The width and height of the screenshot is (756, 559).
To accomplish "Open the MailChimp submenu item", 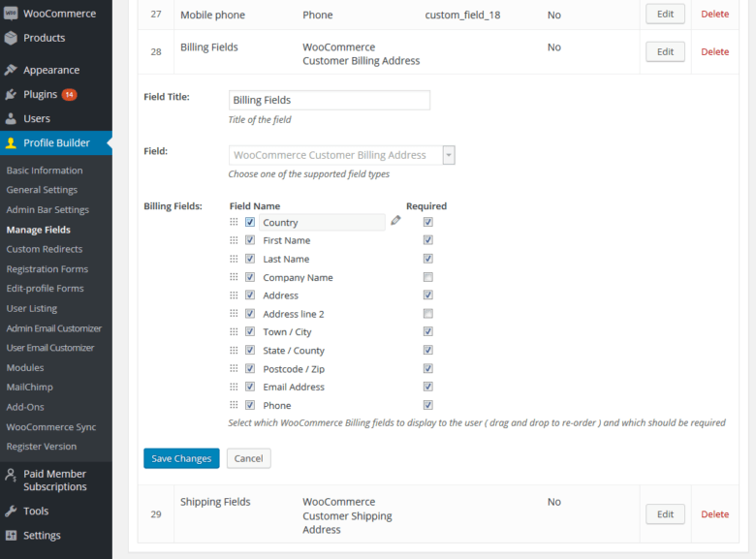I will [x=29, y=387].
